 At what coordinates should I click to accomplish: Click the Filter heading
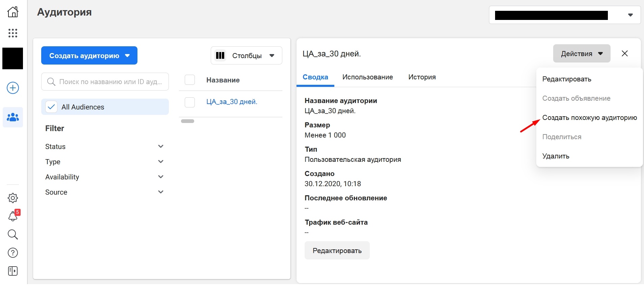pos(55,128)
